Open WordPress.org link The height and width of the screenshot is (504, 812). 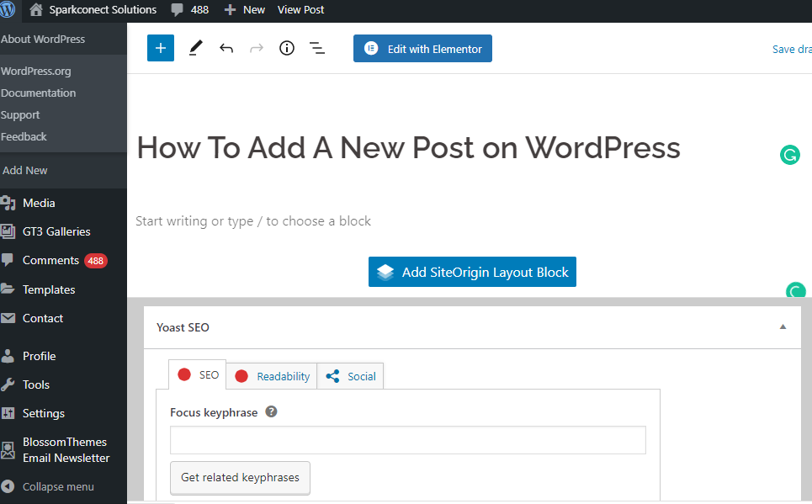tap(36, 72)
